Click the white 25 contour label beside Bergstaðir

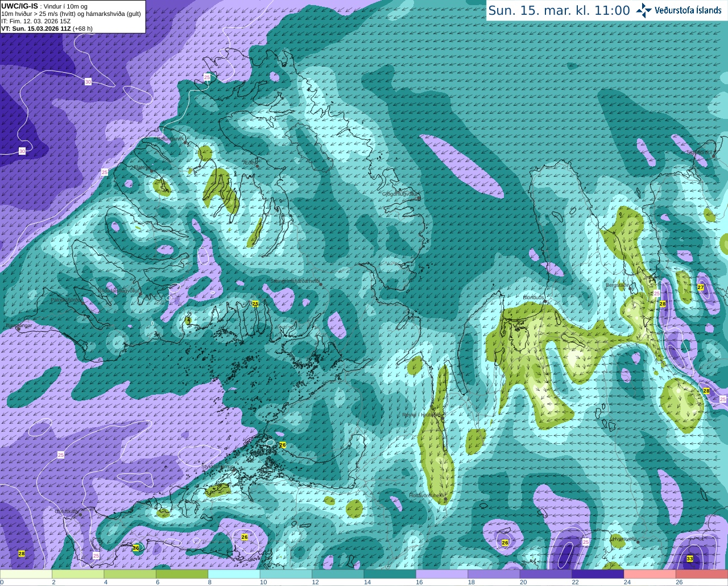coord(656,294)
